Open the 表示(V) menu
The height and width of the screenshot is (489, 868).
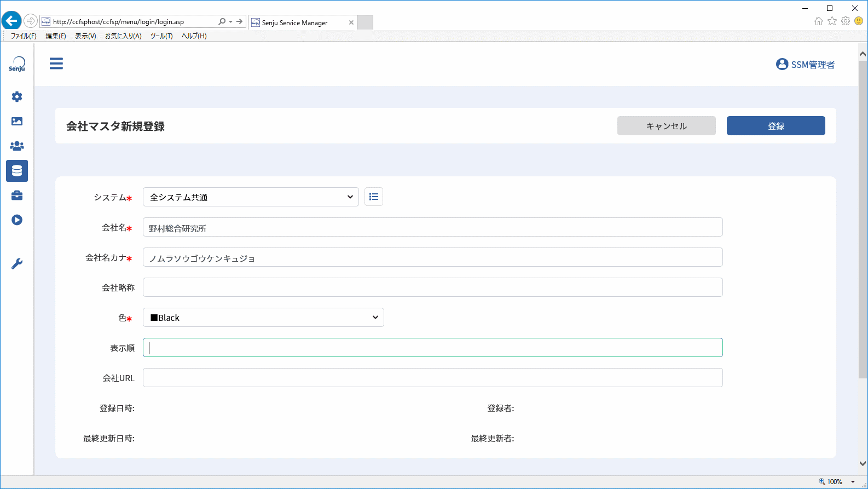point(85,36)
